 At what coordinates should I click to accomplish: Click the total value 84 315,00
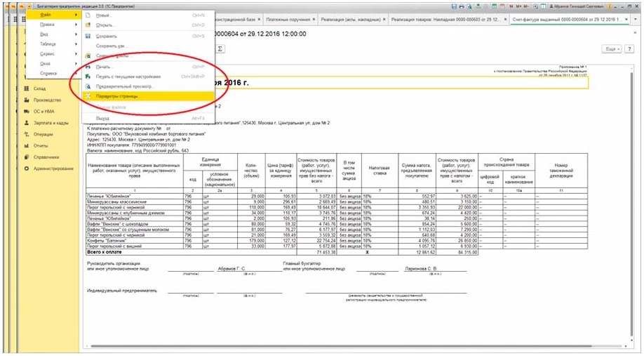click(466, 252)
